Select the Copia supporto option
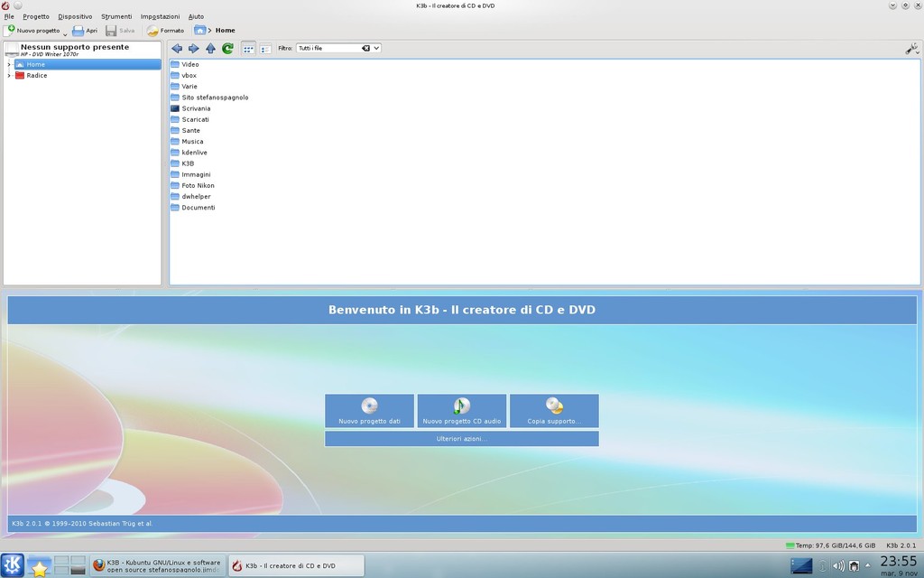The image size is (924, 578). coord(553,411)
